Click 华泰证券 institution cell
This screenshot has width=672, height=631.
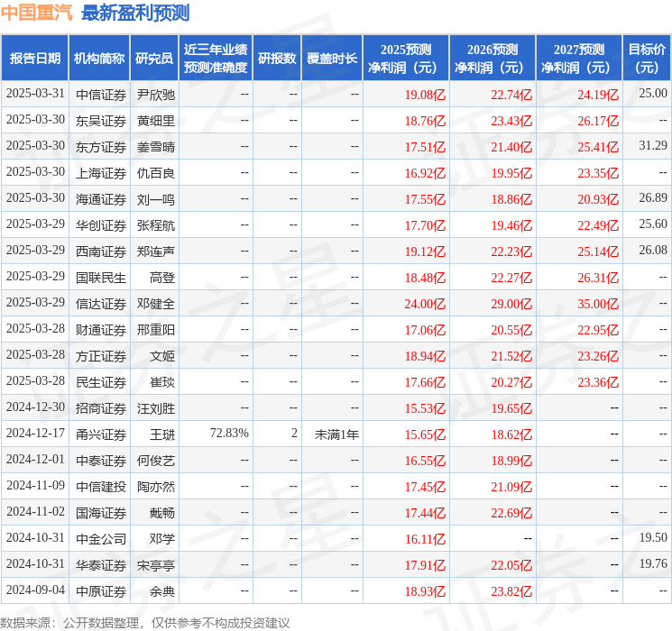pyautogui.click(x=101, y=565)
